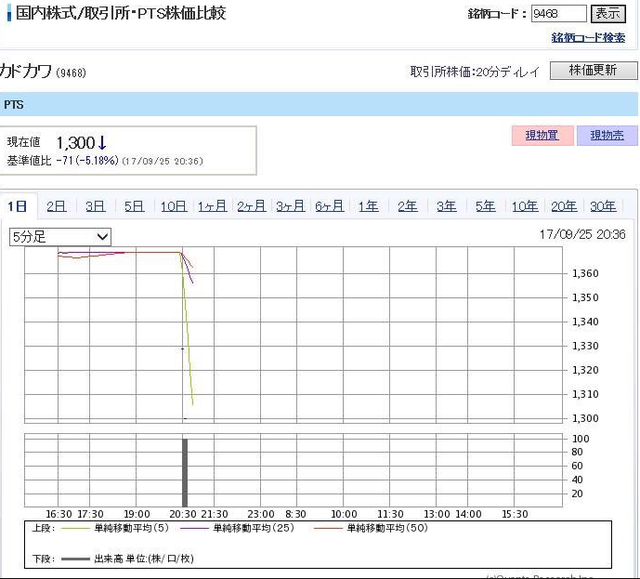The width and height of the screenshot is (640, 579).
Task: Switch to the 30年 chart tab
Action: pos(603,206)
